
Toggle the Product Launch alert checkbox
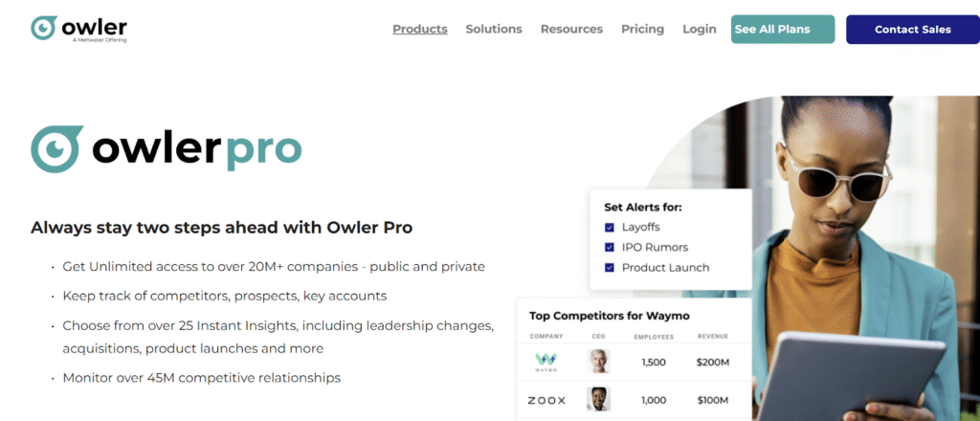tap(610, 268)
